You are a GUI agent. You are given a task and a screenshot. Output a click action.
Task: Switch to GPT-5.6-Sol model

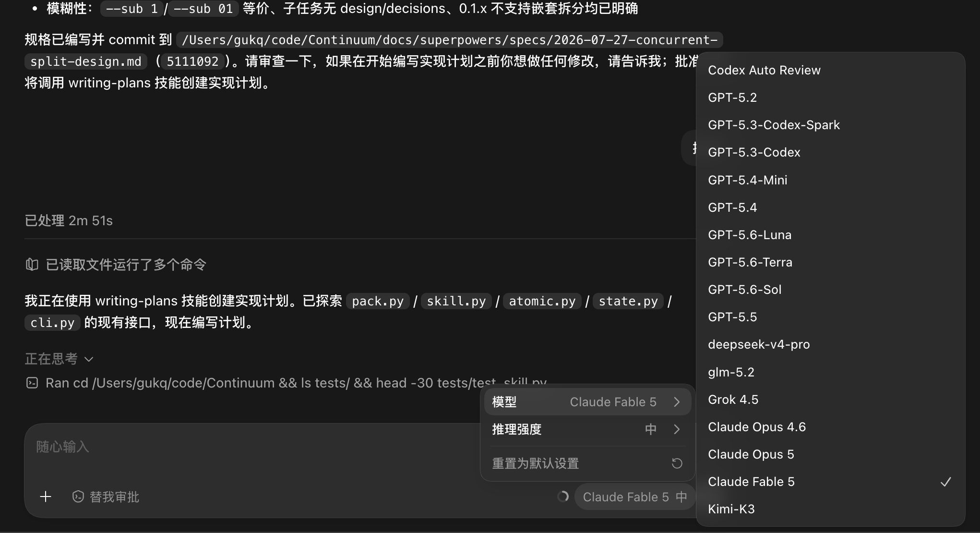coord(830,290)
